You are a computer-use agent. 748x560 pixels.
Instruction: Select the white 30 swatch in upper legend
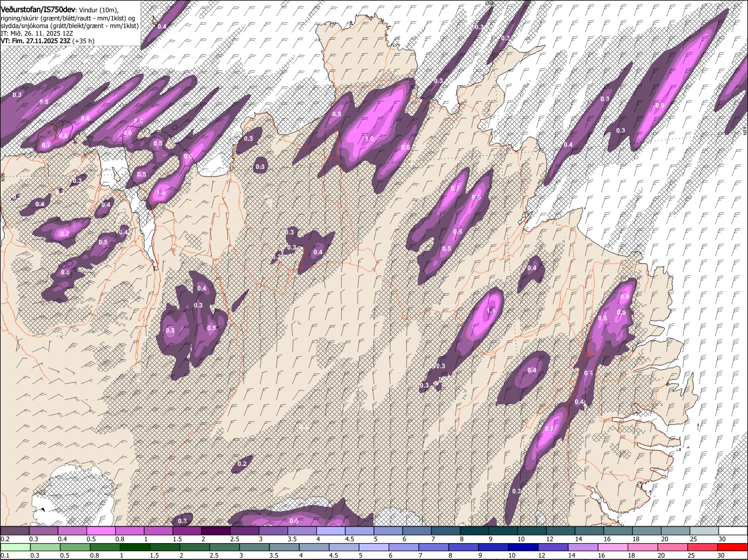click(x=733, y=531)
